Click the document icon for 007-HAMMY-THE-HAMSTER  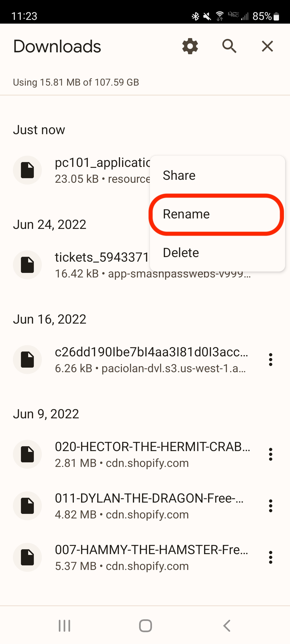(27, 558)
